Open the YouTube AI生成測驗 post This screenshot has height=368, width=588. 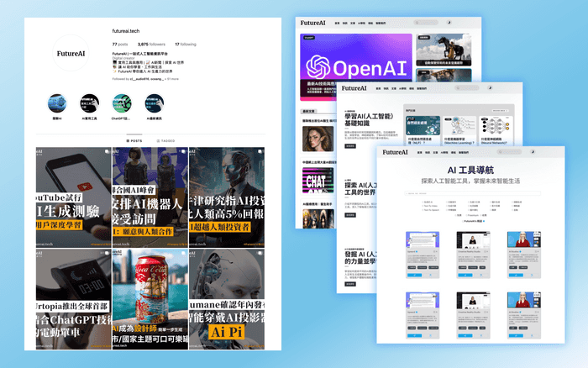pos(74,197)
